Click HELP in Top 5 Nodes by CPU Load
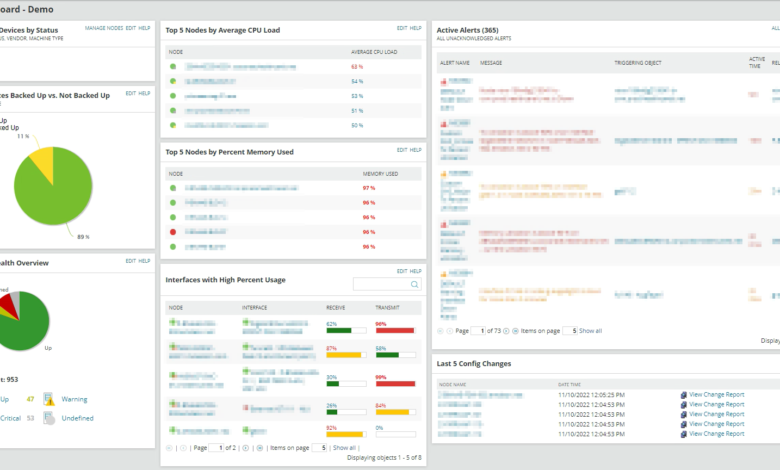780x470 pixels. (415, 28)
